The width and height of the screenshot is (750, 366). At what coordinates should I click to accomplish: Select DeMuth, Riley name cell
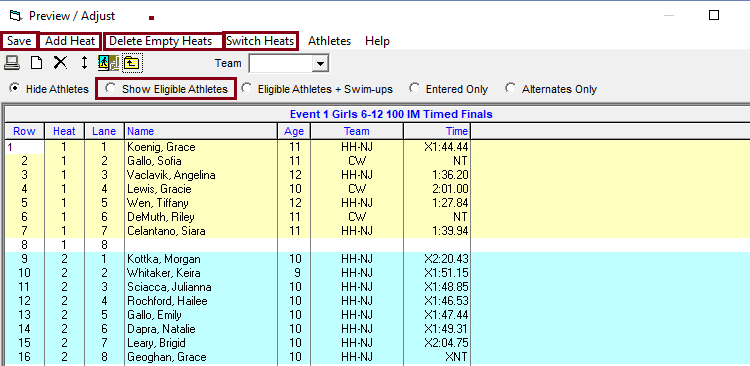(x=201, y=217)
